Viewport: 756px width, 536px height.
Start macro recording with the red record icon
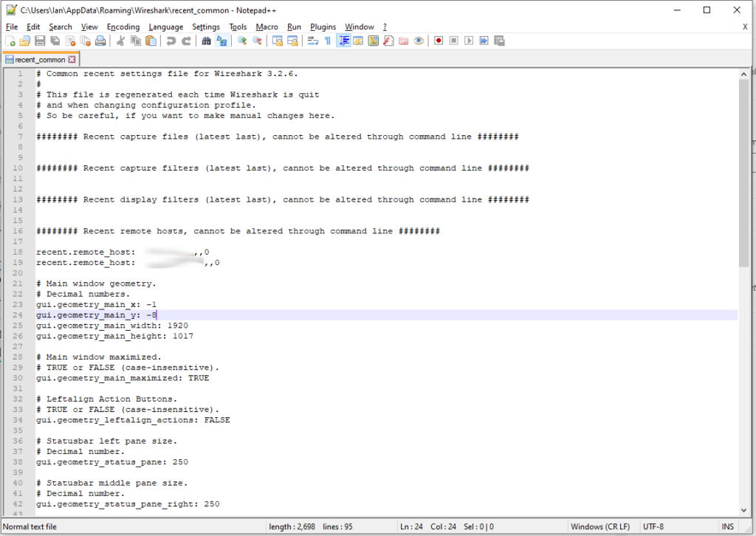point(439,41)
